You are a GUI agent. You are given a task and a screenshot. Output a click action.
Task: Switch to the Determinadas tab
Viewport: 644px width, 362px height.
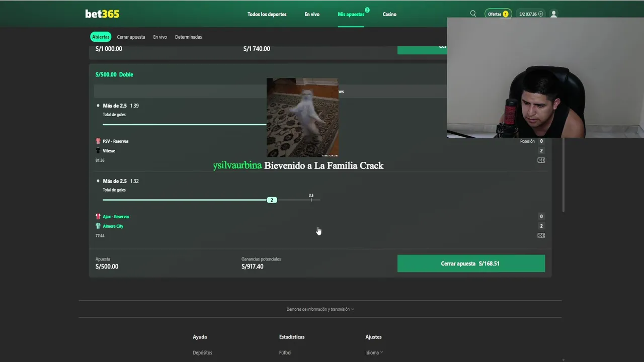point(188,37)
